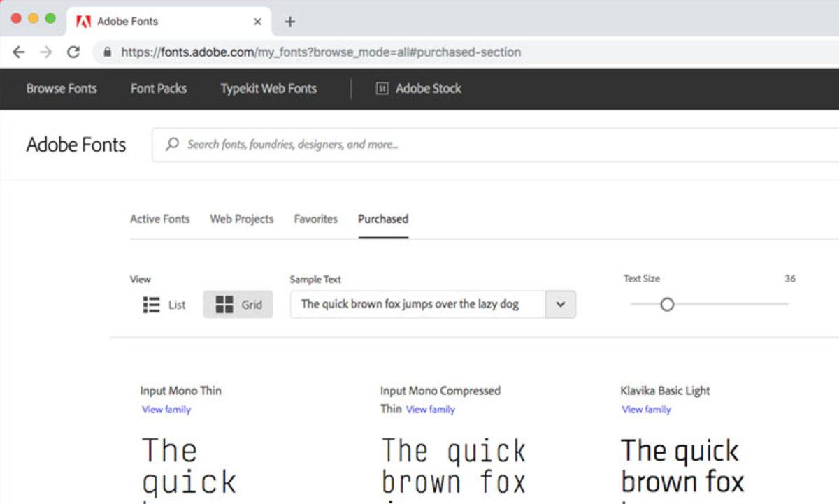
Task: Click the browser back arrow
Action: [19, 52]
